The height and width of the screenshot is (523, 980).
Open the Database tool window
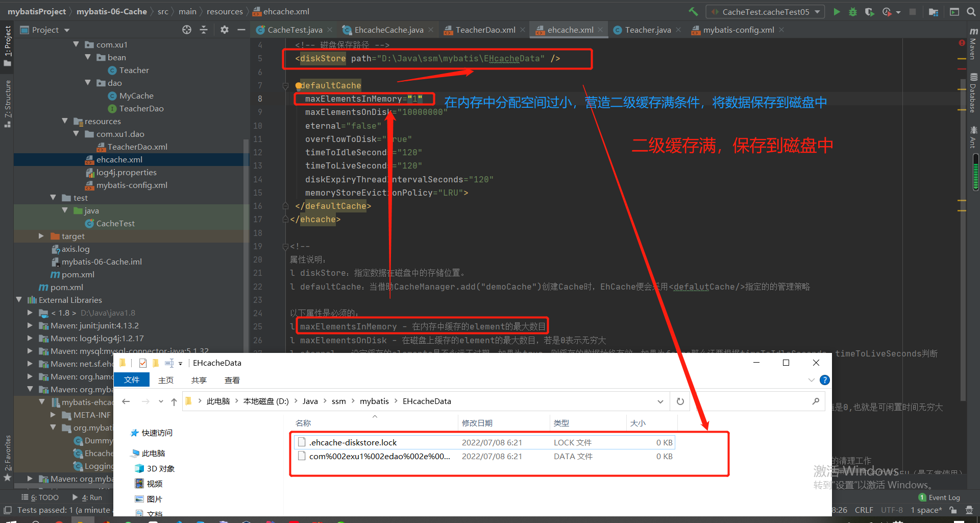pos(973,93)
